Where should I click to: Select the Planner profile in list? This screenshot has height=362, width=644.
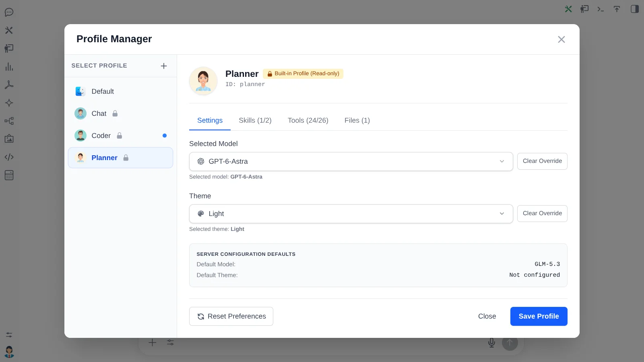pos(120,158)
